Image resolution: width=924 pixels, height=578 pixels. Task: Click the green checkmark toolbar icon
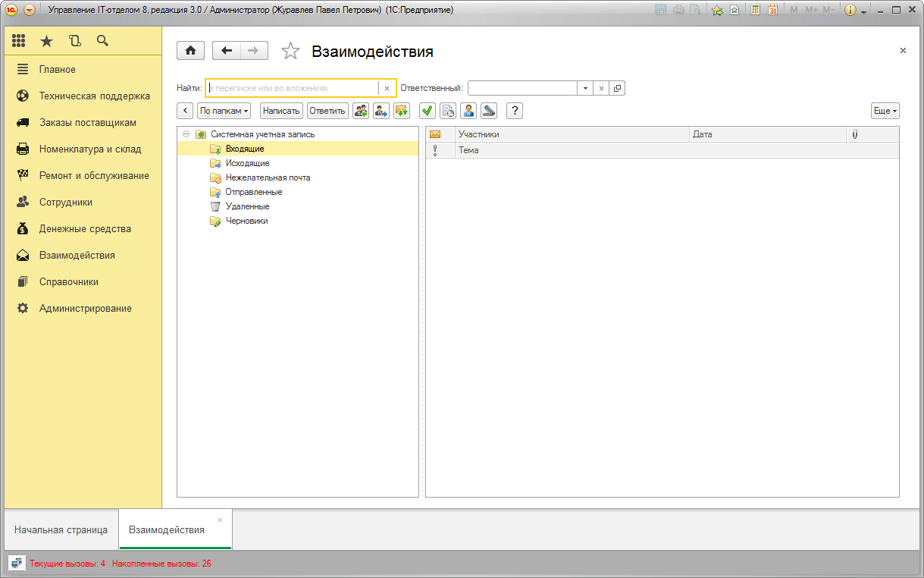click(428, 111)
